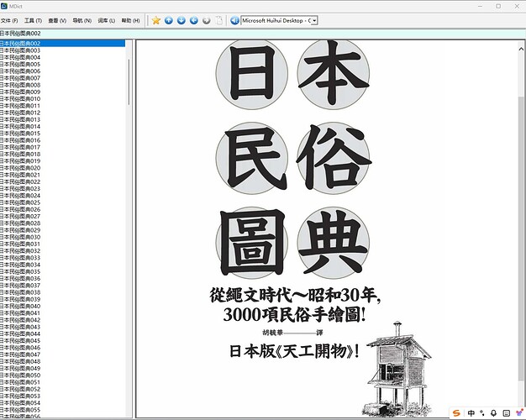Viewport: 526px width, 420px height.
Task: Open the 工具 (T) tools menu
Action: click(x=33, y=20)
